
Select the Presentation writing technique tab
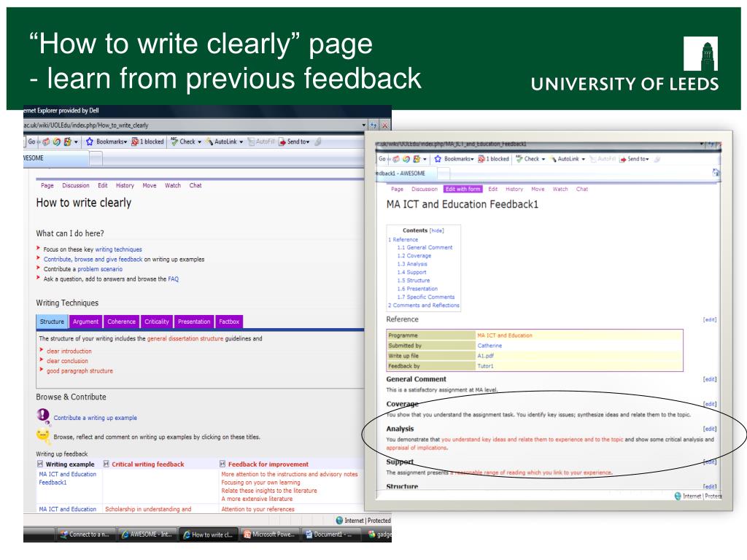pyautogui.click(x=194, y=322)
